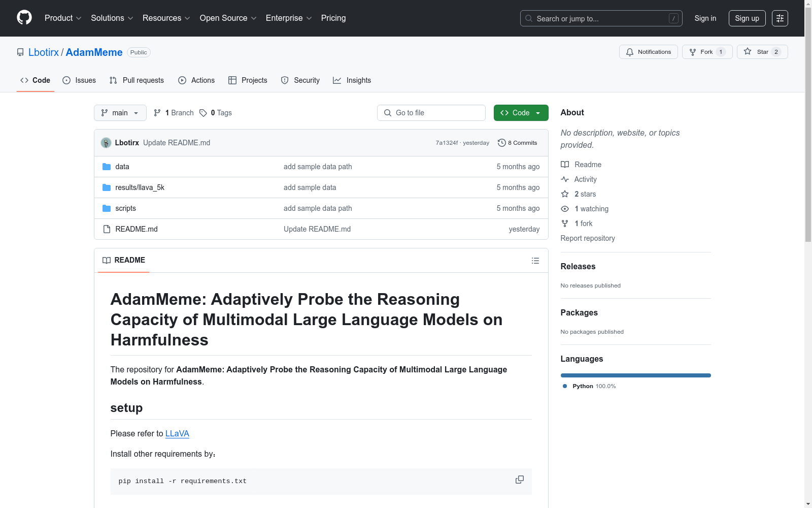Screen dimensions: 812x508
Task: Open the README.md file
Action: pos(137,229)
